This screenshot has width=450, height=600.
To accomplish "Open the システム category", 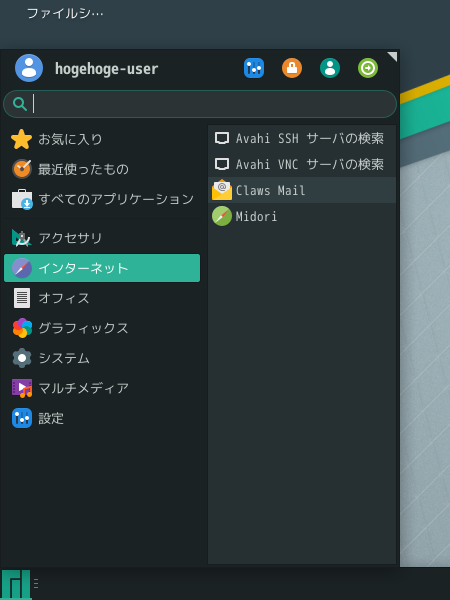I will pos(102,358).
